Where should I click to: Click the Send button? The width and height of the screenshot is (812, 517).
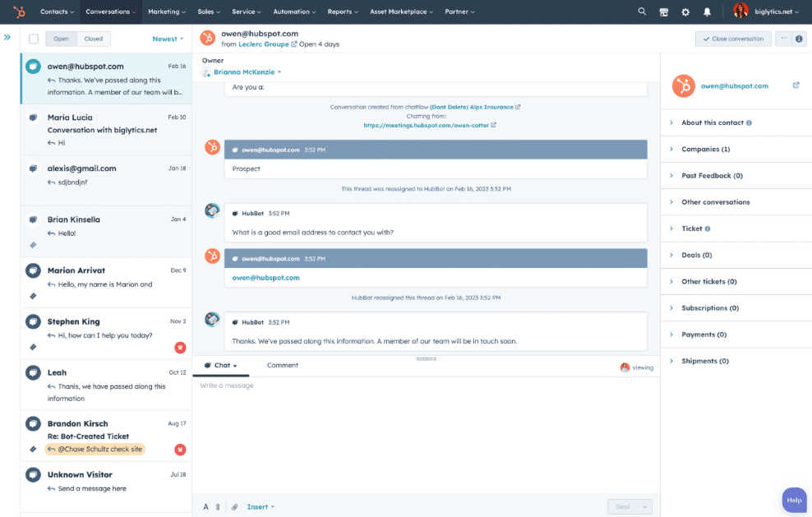tap(623, 506)
